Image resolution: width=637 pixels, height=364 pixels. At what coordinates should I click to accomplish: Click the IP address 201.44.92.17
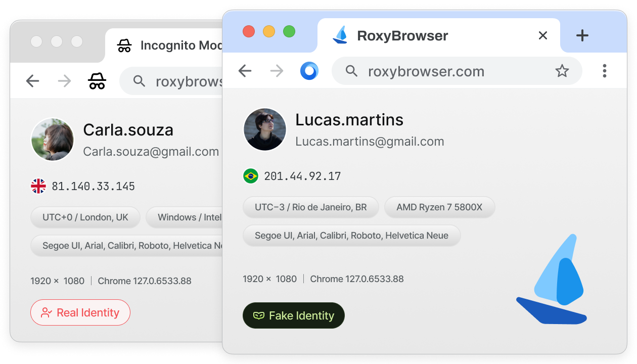[302, 176]
